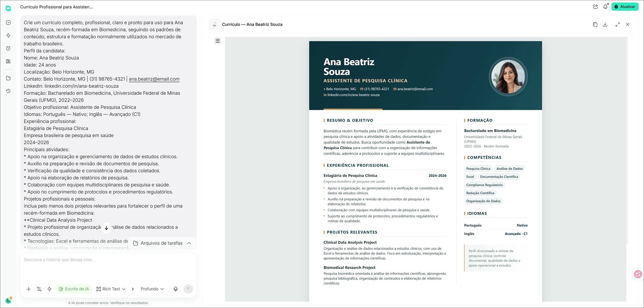Click the Inglês language row
This screenshot has width=644, height=308.
click(x=496, y=234)
